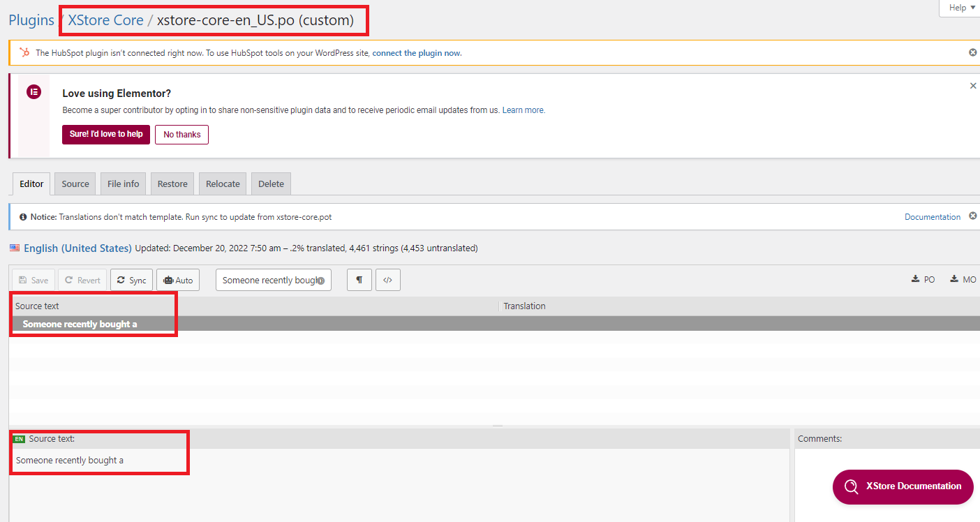Viewport: 980px width, 522px height.
Task: Dismiss the HubSpot notice with its close icon
Action: 972,52
